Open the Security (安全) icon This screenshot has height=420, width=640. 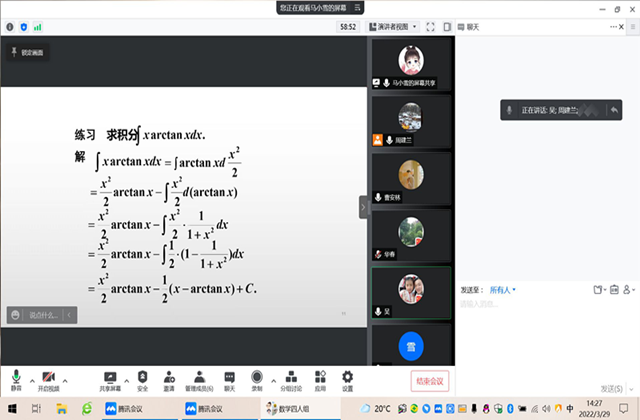[x=142, y=377]
